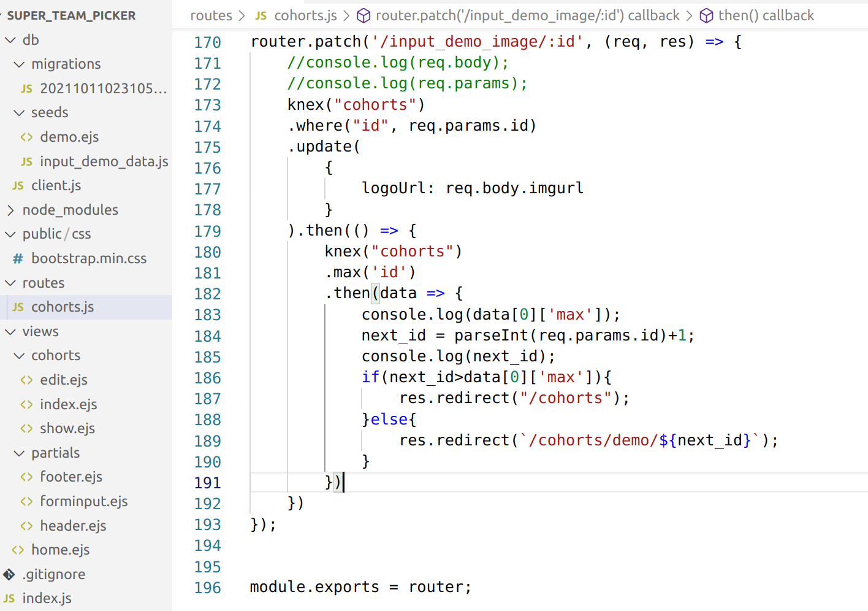Click the JS icon on the migration file
This screenshot has height=611, width=868.
pos(26,88)
